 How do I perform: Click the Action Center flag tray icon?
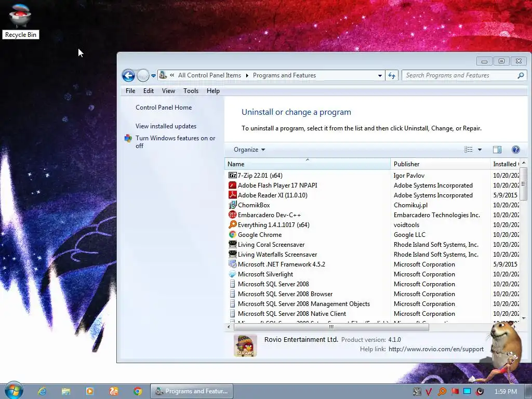tap(455, 392)
